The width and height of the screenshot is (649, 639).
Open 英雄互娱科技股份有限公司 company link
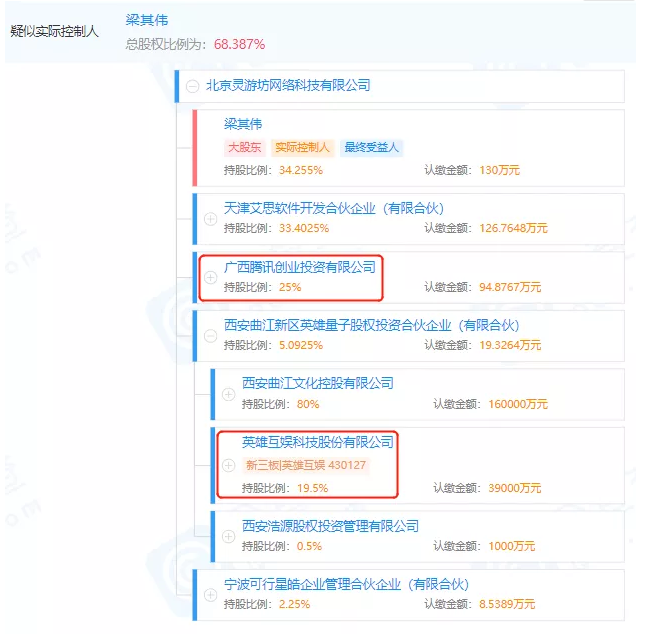pyautogui.click(x=317, y=442)
